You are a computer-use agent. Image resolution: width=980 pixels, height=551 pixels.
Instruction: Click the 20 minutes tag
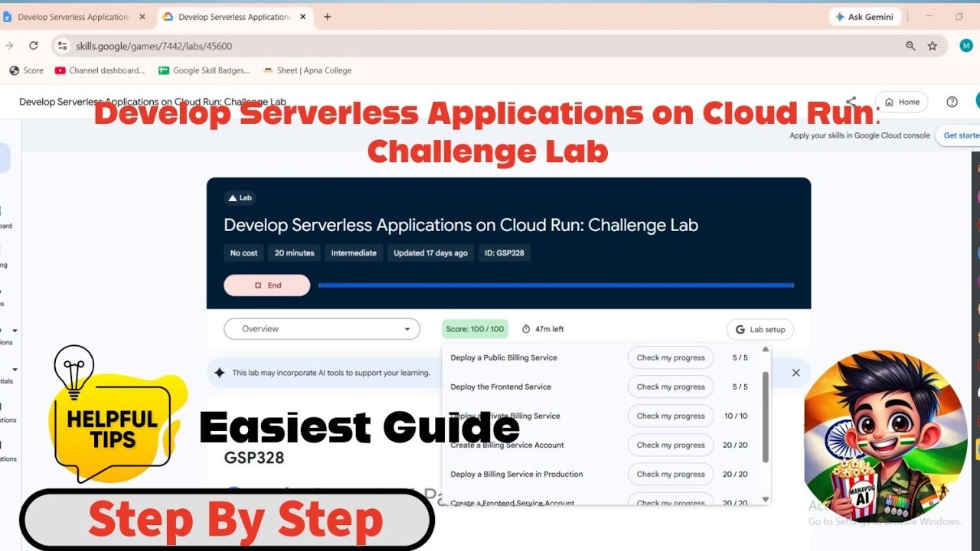[295, 253]
